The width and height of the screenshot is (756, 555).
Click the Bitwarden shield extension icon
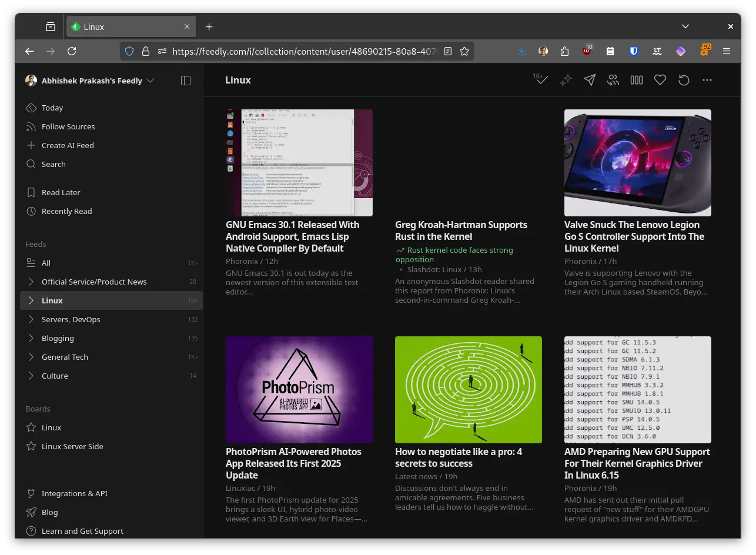(x=634, y=51)
